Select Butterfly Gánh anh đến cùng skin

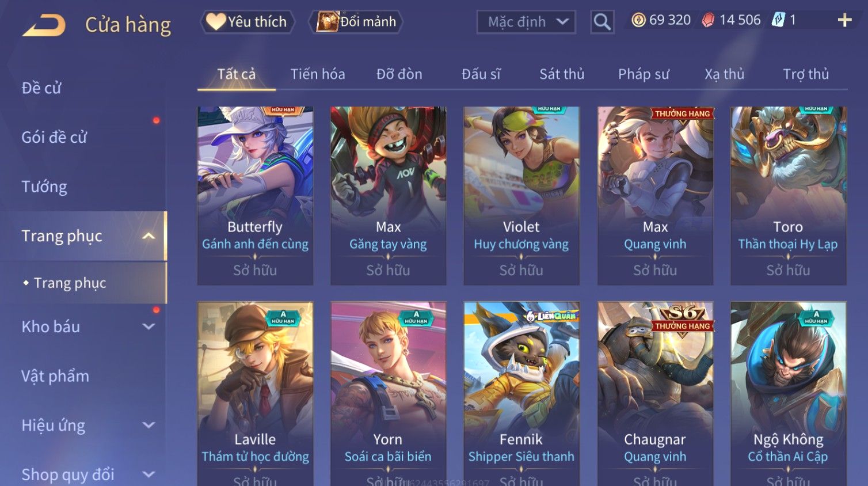click(x=255, y=195)
